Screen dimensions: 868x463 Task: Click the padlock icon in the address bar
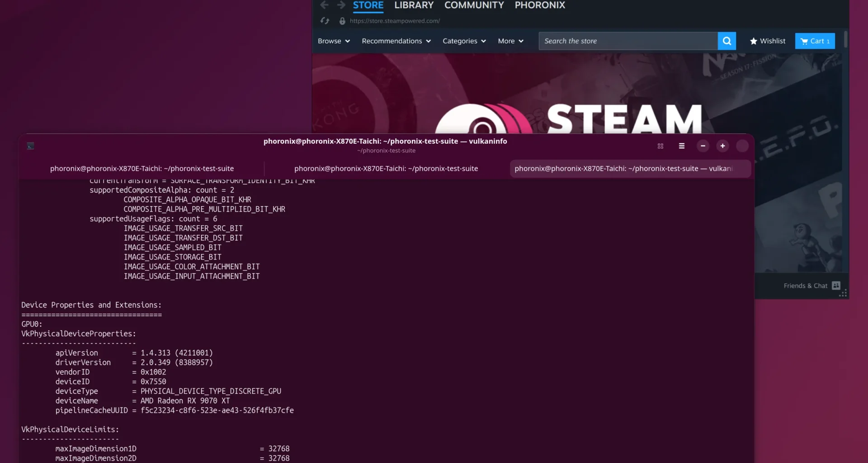(x=342, y=21)
